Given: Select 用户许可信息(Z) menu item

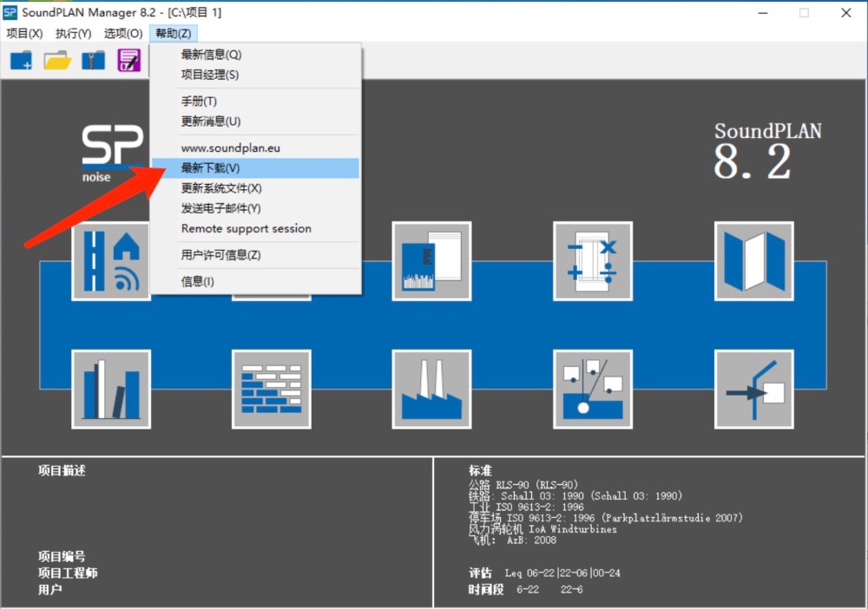Looking at the screenshot, I should tap(220, 255).
